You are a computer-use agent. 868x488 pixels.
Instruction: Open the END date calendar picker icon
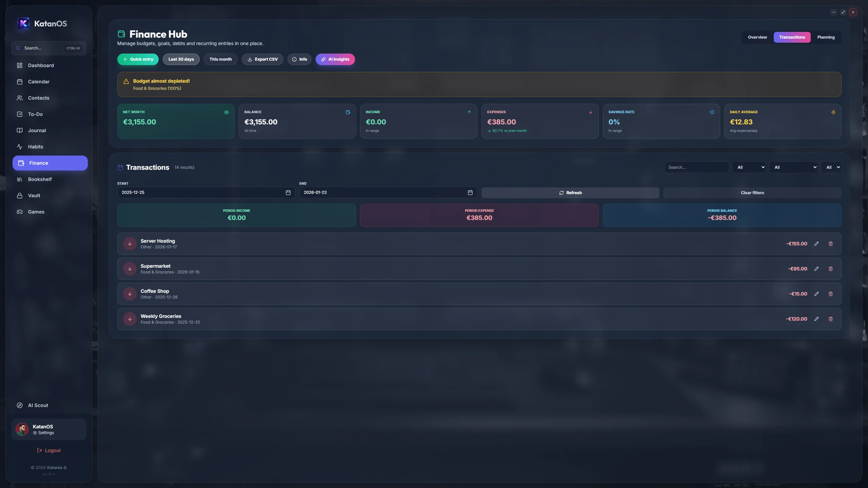coord(470,192)
